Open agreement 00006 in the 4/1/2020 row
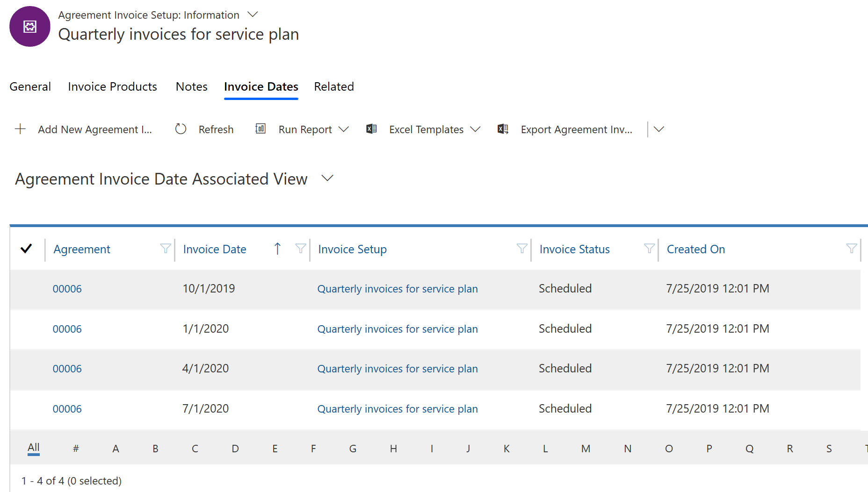The image size is (868, 492). point(67,369)
